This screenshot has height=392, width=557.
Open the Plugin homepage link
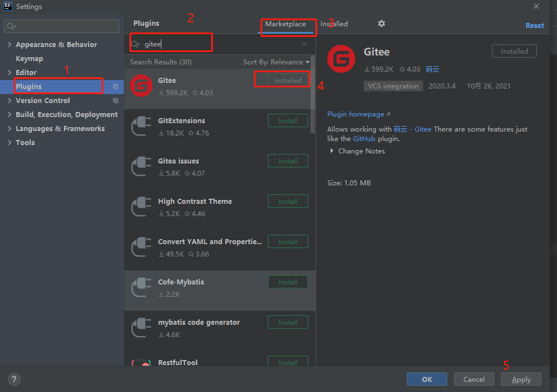pos(359,114)
